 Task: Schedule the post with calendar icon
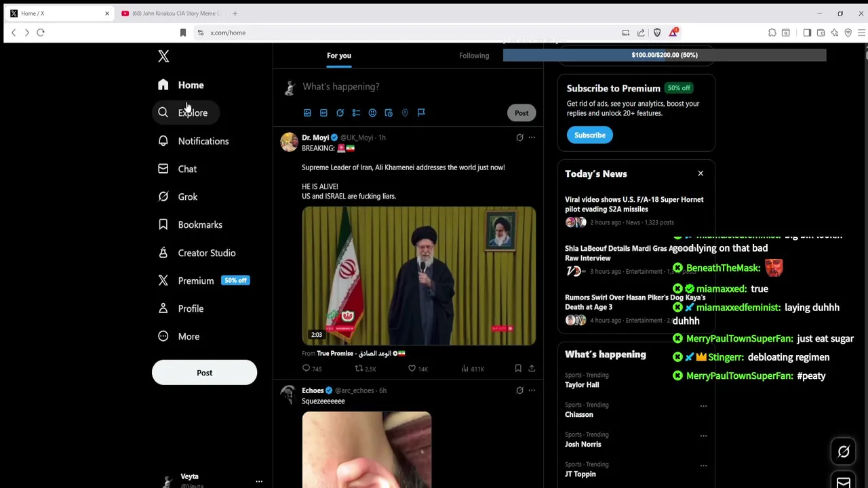click(389, 113)
